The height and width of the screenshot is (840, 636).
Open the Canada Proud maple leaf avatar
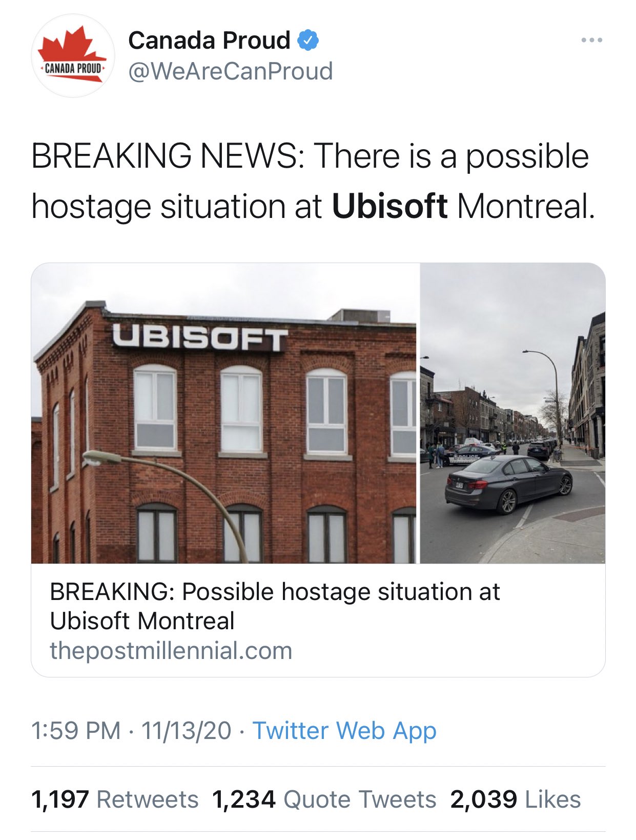(x=73, y=55)
